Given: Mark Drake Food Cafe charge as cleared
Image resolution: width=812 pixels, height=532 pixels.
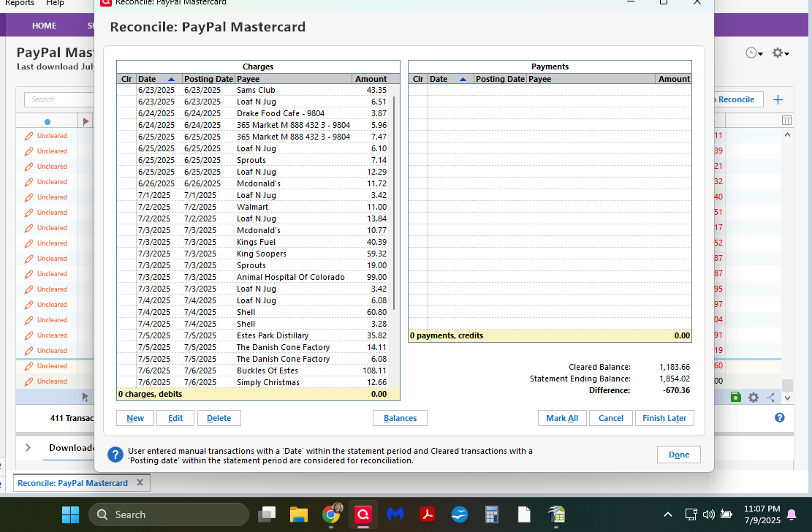Looking at the screenshot, I should pyautogui.click(x=126, y=113).
